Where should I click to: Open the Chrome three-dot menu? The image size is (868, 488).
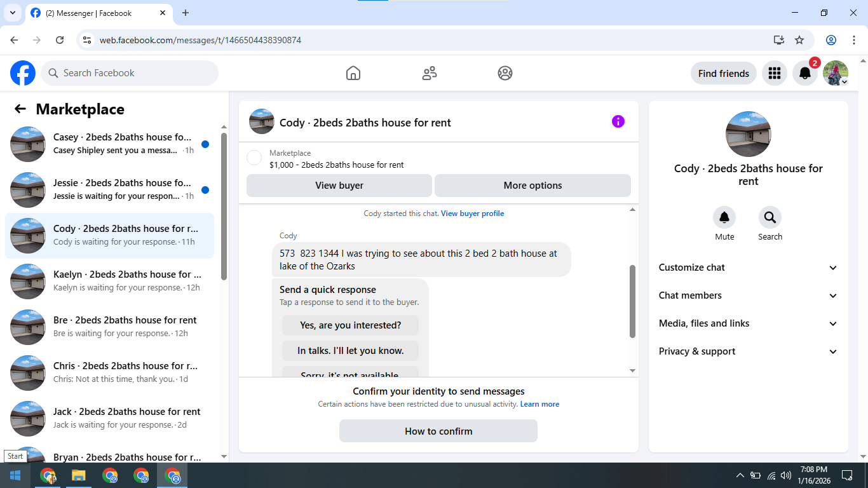853,40
